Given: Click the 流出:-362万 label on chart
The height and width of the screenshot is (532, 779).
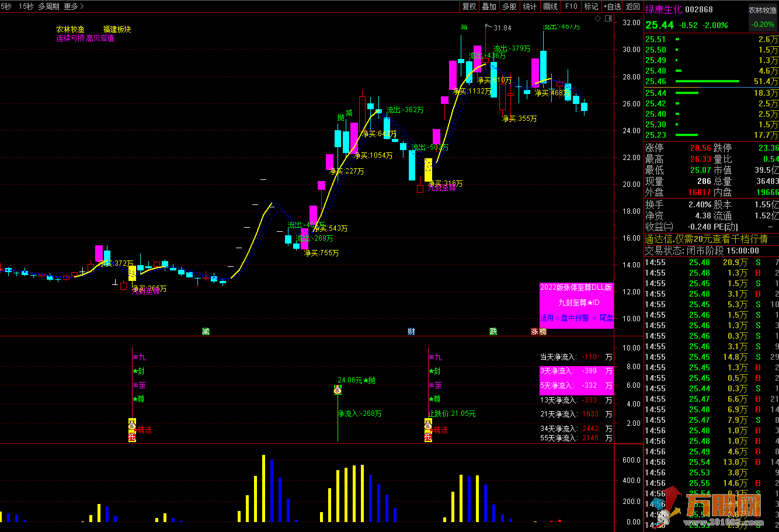Looking at the screenshot, I should tap(405, 109).
